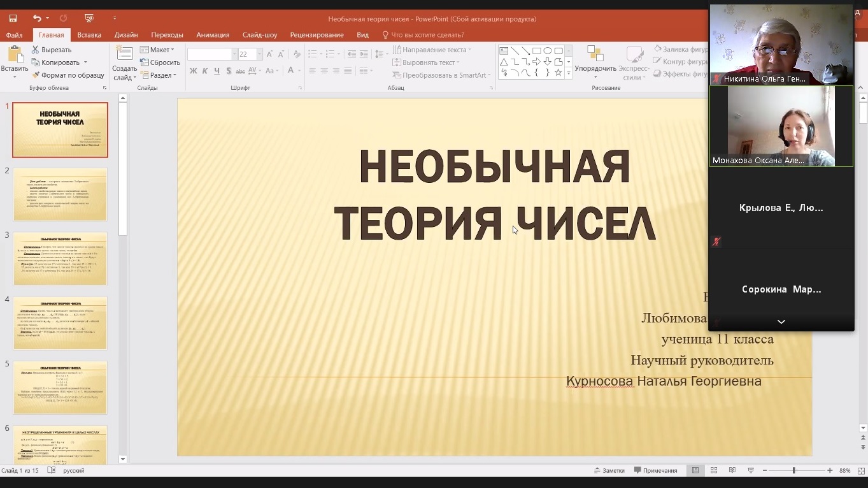
Task: Expand more participants chevron in video panel
Action: tap(781, 322)
